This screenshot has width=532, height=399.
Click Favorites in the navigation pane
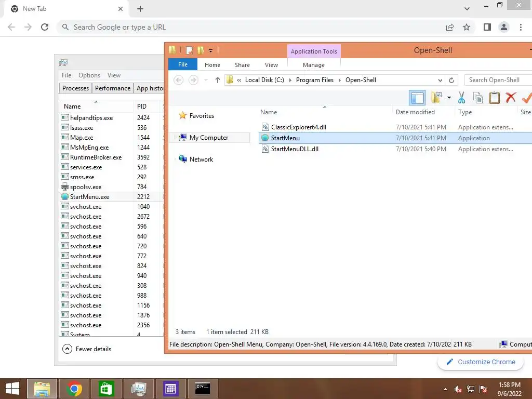[202, 116]
